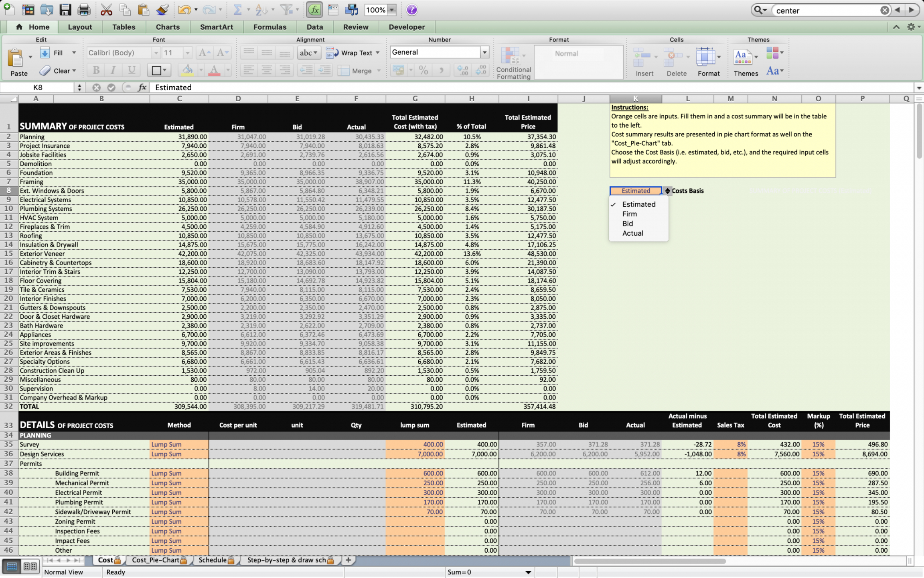Open the Number format General dropdown
This screenshot has height=578, width=924.
pyautogui.click(x=484, y=52)
